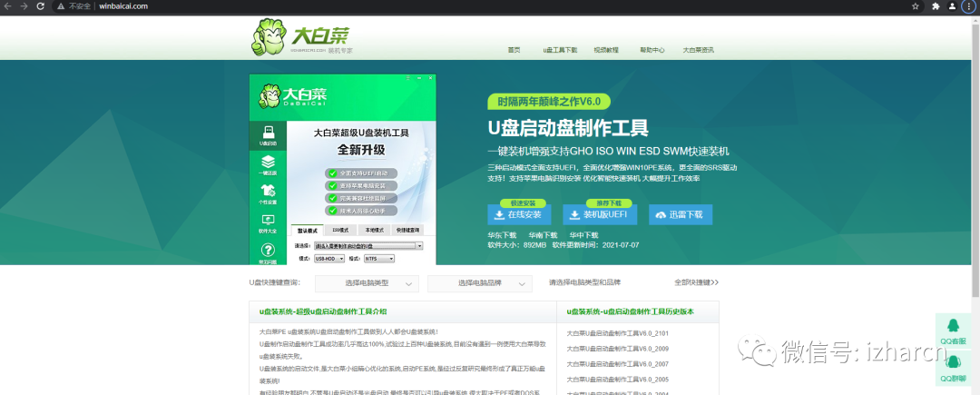Open the 请选择 U盘 device dropdown
980x395 pixels.
pyautogui.click(x=368, y=246)
